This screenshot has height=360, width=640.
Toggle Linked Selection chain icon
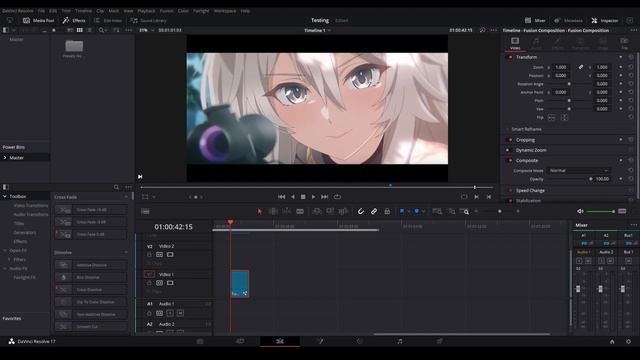[x=374, y=211]
